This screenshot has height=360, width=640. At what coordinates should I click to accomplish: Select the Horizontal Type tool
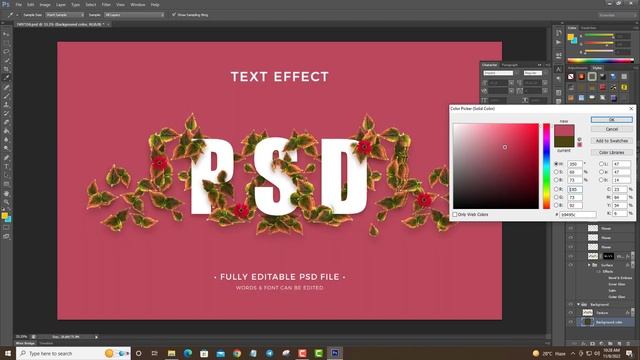point(6,166)
